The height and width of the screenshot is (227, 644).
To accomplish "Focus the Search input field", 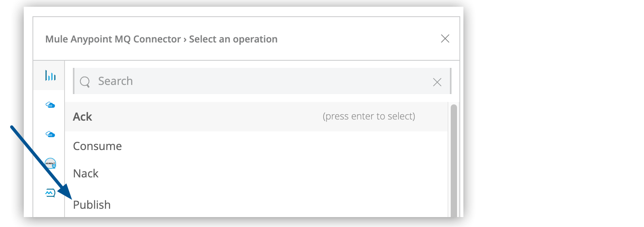I will [x=257, y=81].
